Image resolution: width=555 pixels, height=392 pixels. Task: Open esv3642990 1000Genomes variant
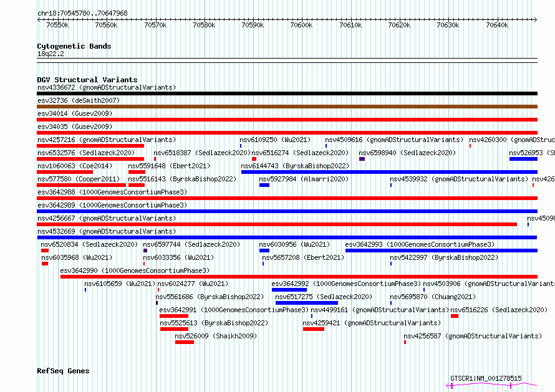(x=135, y=270)
